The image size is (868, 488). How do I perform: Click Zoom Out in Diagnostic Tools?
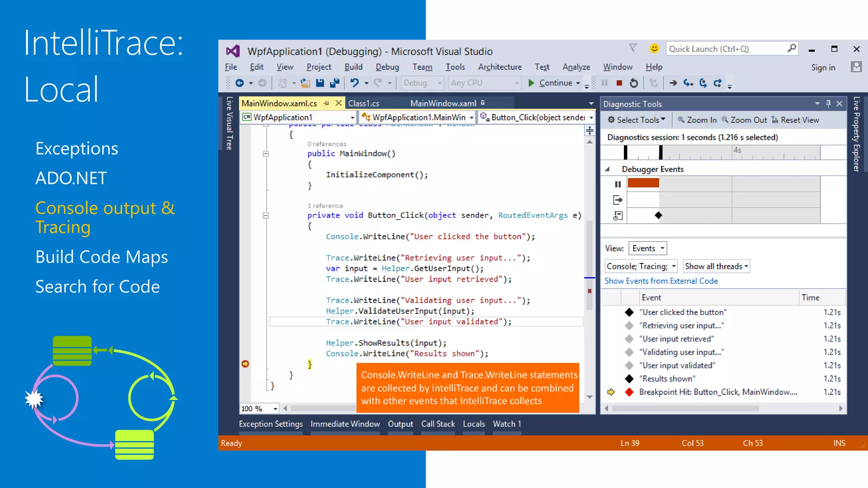744,120
